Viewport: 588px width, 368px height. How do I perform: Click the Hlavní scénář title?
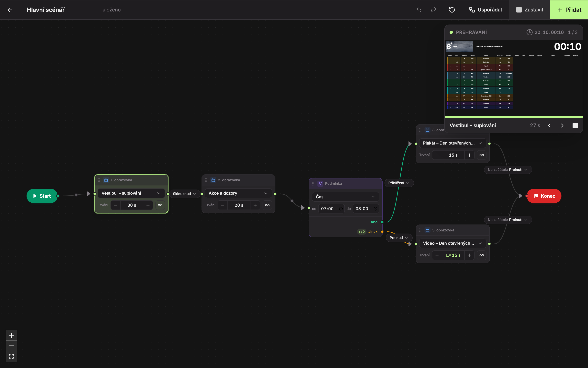click(46, 10)
